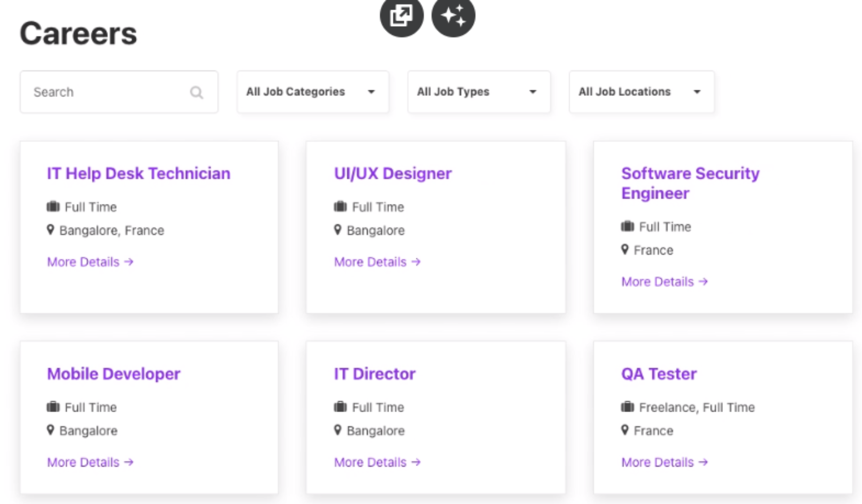The height and width of the screenshot is (504, 862).
Task: Click location pin icon on IT Director card
Action: [338, 430]
